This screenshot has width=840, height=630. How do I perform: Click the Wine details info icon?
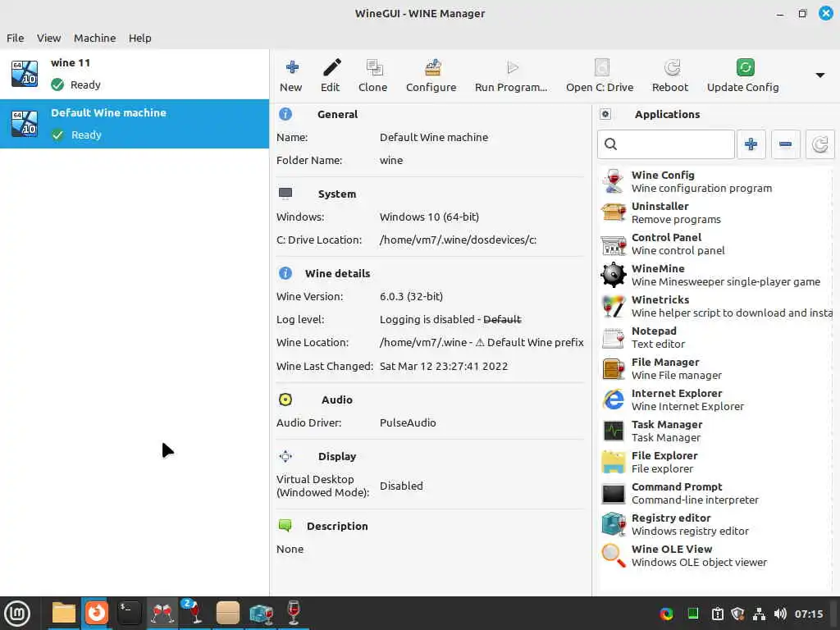pyautogui.click(x=285, y=273)
